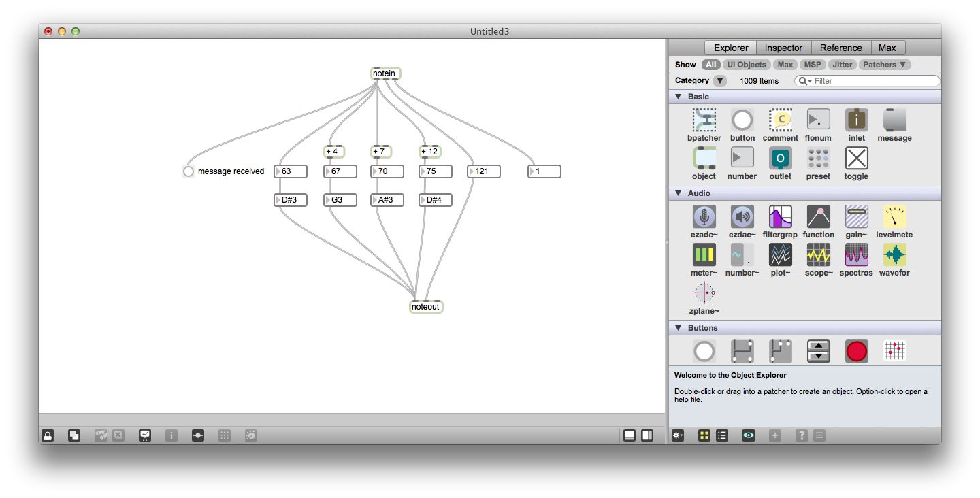Lock the patcher with the padlock toolbar toggle

[x=47, y=435]
